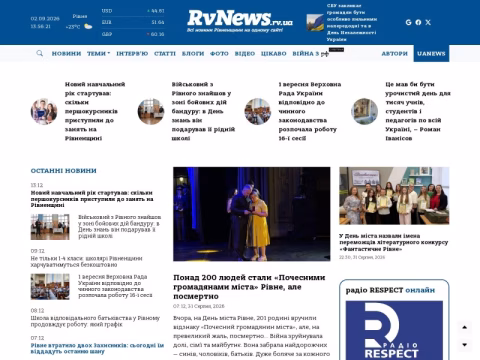Open the БЛОГИ section
The width and height of the screenshot is (480, 360).
[193, 53]
